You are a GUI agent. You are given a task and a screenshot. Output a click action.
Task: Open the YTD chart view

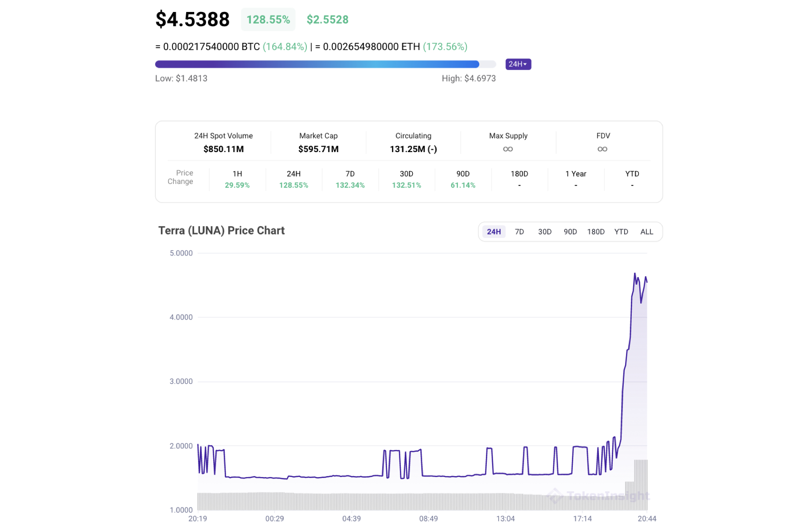tap(622, 231)
